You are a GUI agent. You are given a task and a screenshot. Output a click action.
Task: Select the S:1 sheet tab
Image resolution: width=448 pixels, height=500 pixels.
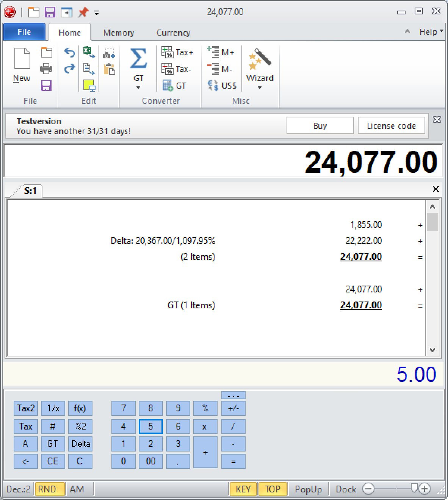point(30,191)
